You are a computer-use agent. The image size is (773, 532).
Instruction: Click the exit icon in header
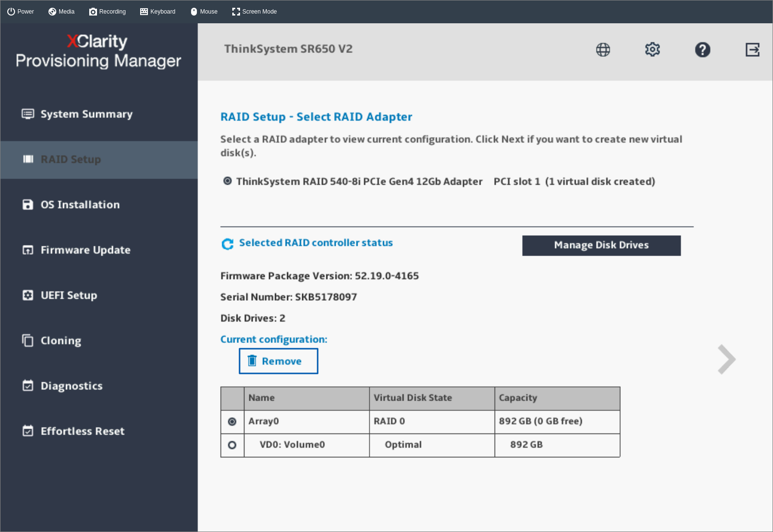752,49
